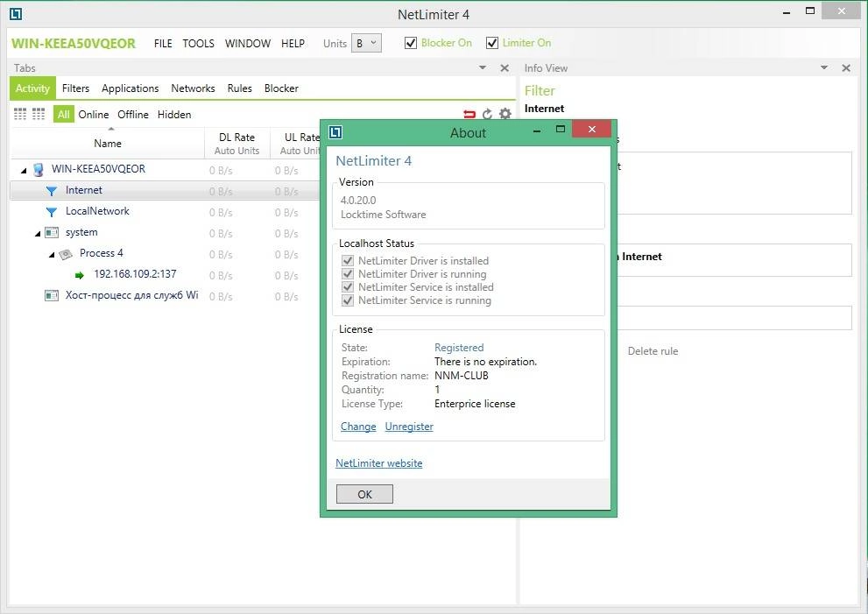Click the computer icon beside WIN-KEEA50VQEOR row
This screenshot has height=614, width=868.
click(39, 169)
